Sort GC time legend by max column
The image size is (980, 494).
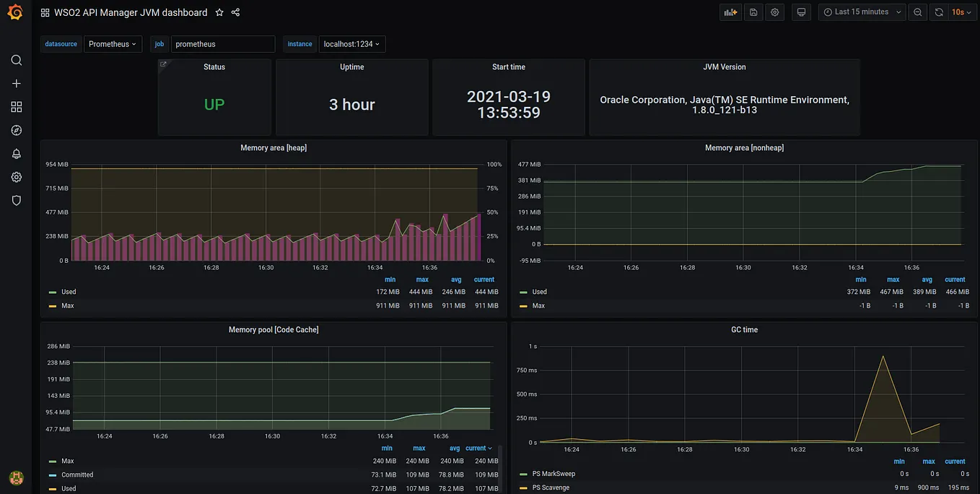tap(929, 461)
